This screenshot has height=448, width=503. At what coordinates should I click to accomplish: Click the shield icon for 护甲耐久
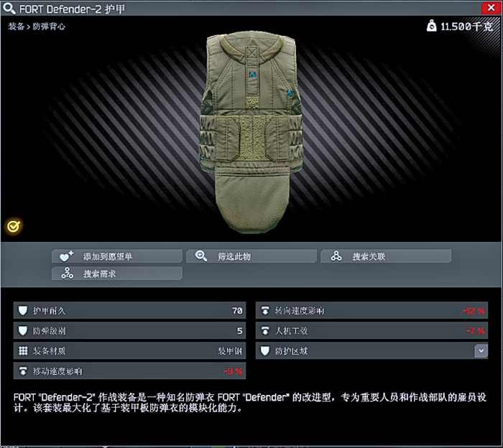click(x=23, y=311)
